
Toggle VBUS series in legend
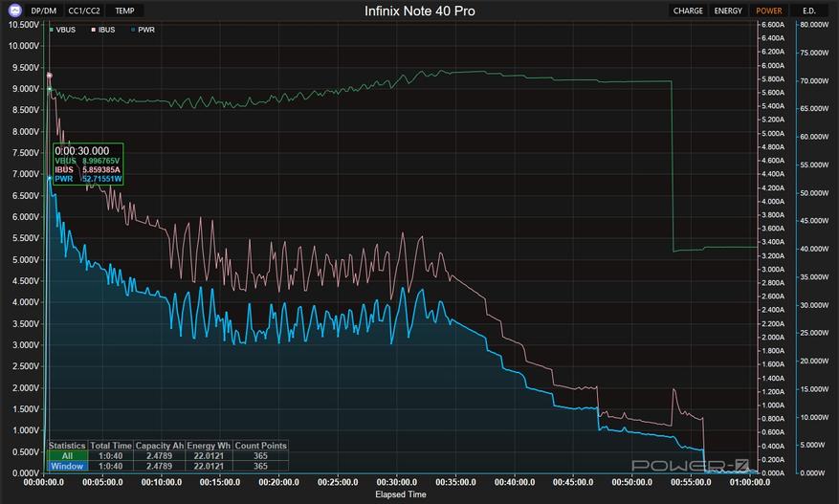click(62, 30)
